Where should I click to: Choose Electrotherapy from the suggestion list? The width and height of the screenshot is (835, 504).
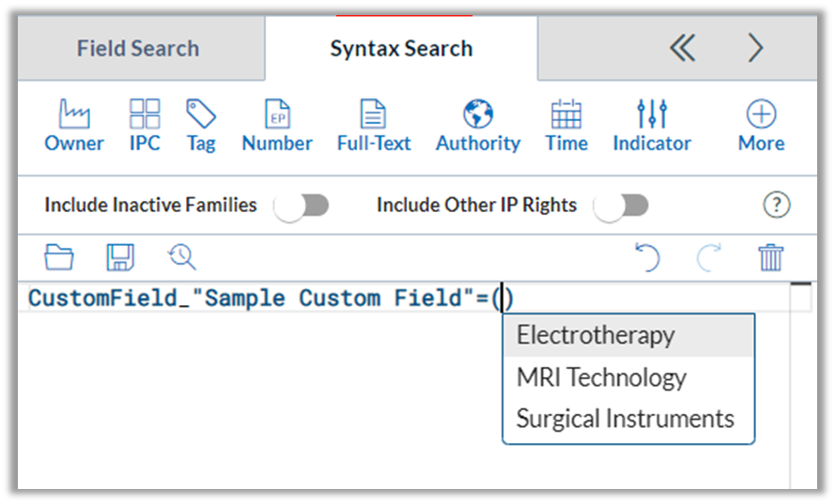tap(595, 335)
